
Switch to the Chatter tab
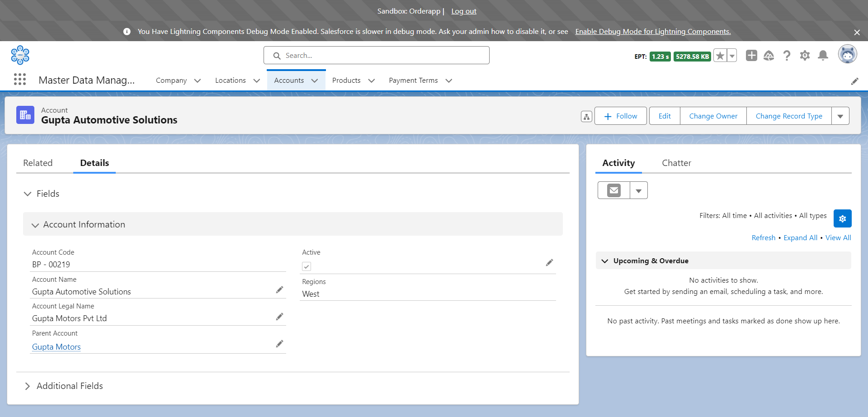click(x=676, y=163)
